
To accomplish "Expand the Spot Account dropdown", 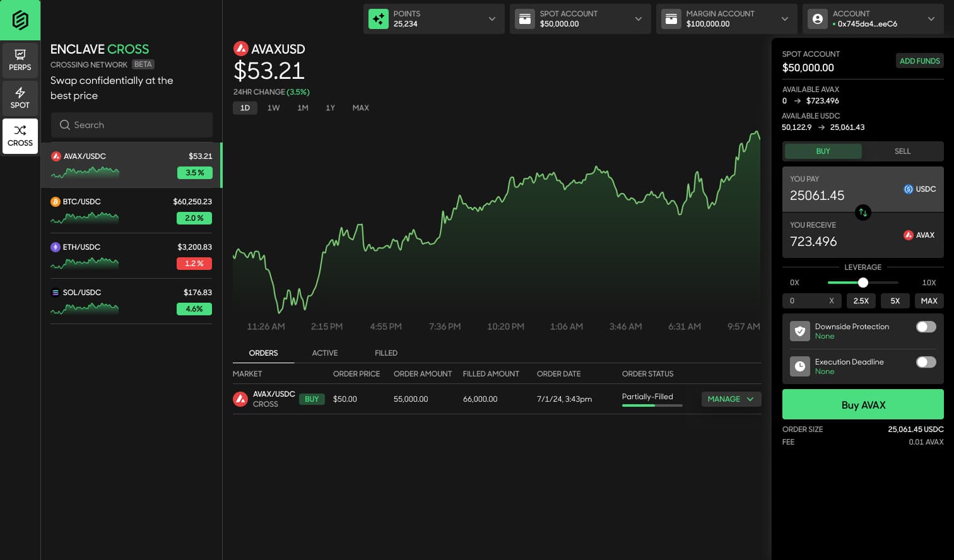I will pos(639,19).
